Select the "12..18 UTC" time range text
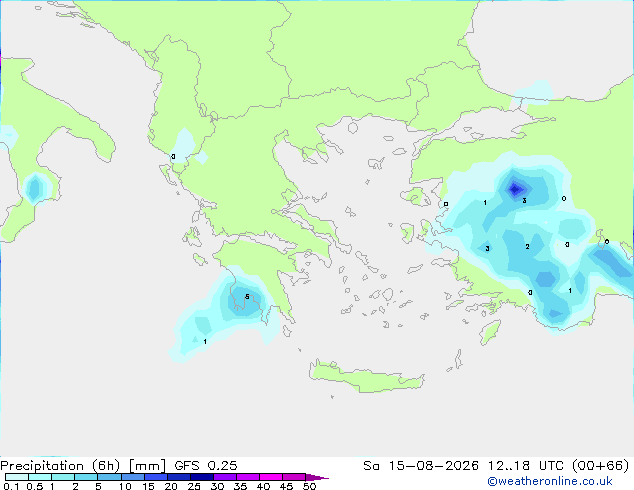The width and height of the screenshot is (634, 490). click(x=526, y=466)
